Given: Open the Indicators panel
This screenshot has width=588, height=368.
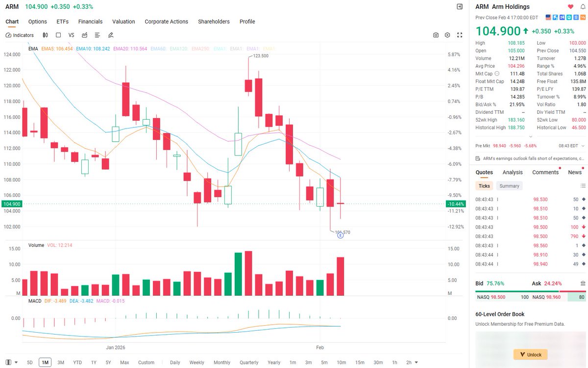Looking at the screenshot, I should point(20,35).
